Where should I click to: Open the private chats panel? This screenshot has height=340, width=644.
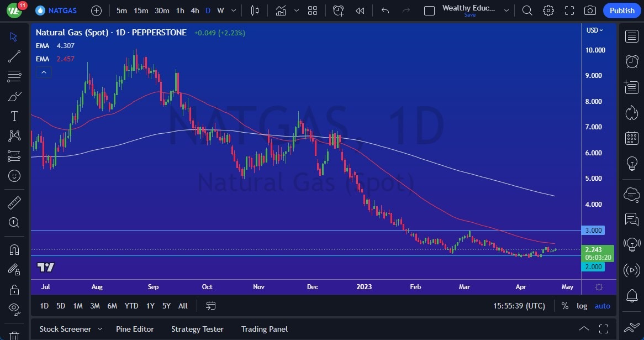click(x=632, y=219)
